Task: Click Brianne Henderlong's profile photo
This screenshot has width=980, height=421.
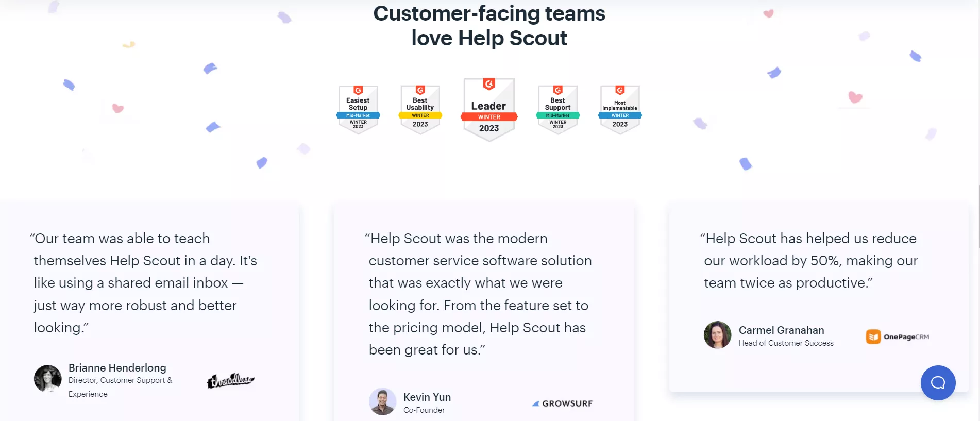Action: click(48, 379)
